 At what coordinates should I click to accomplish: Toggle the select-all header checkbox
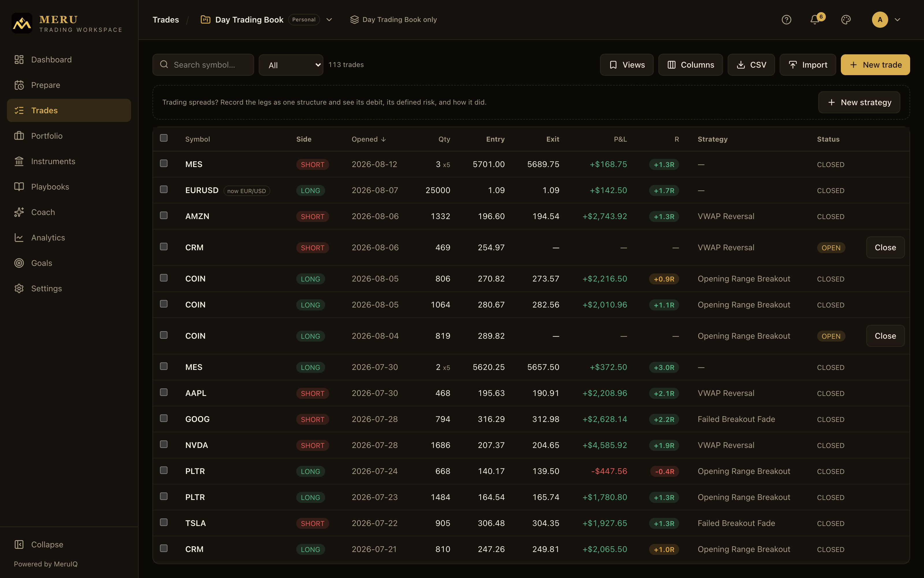164,138
